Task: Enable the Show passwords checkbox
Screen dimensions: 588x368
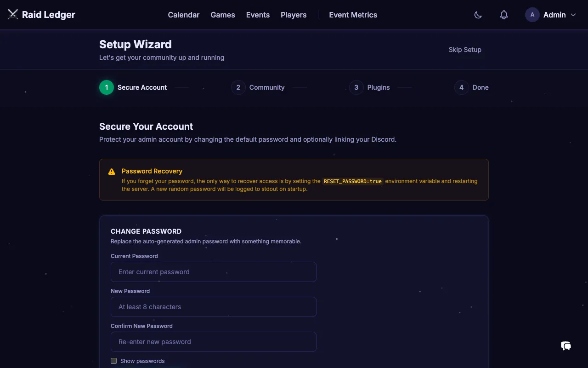Action: pyautogui.click(x=113, y=361)
